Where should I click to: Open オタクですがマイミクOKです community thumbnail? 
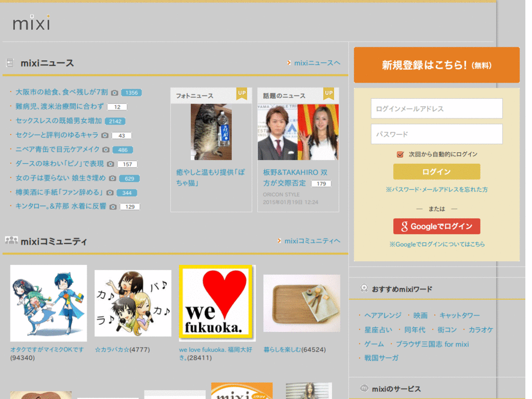(x=48, y=303)
